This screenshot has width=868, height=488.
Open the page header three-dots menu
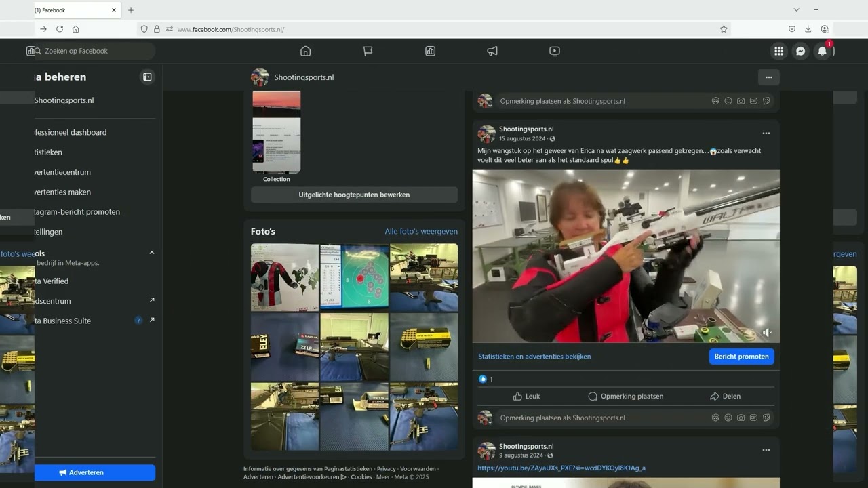tap(768, 77)
